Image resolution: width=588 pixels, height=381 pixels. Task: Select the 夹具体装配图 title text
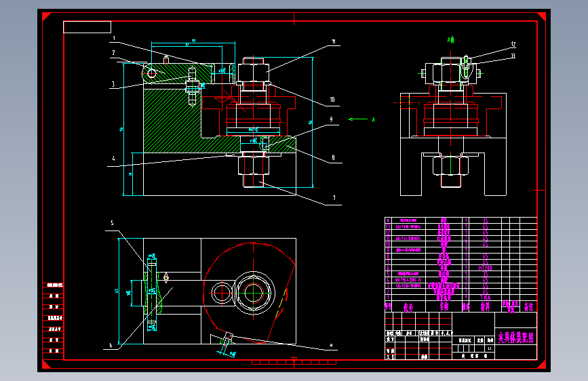coord(515,338)
